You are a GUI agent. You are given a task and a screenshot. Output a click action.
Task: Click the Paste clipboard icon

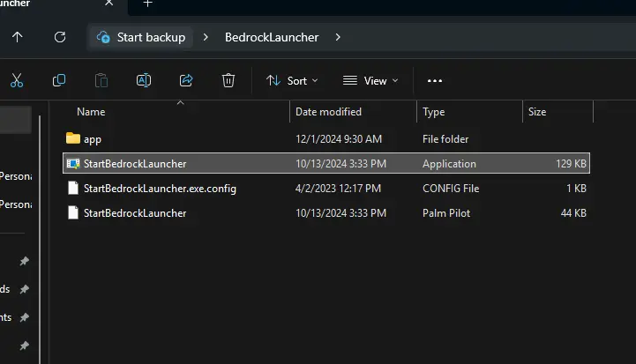coord(101,80)
